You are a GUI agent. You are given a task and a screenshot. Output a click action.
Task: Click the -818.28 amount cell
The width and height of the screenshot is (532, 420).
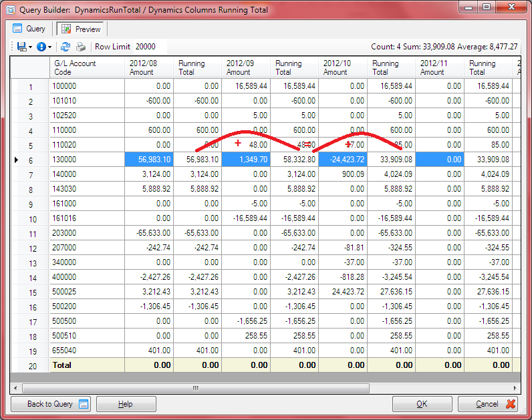pos(343,277)
